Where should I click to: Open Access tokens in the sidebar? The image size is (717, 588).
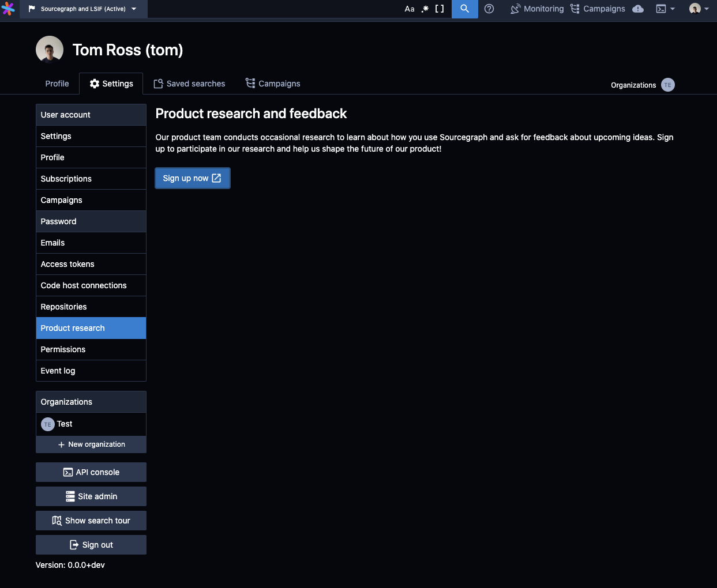coord(91,264)
